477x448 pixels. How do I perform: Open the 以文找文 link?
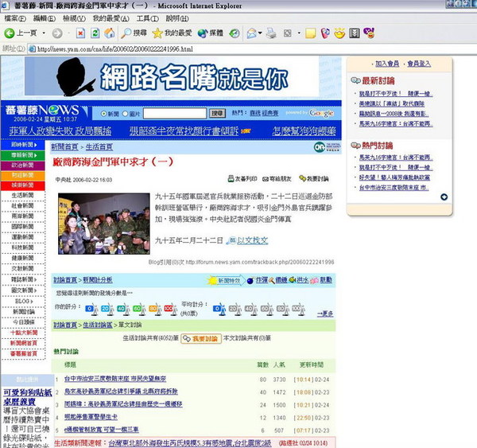tap(253, 240)
